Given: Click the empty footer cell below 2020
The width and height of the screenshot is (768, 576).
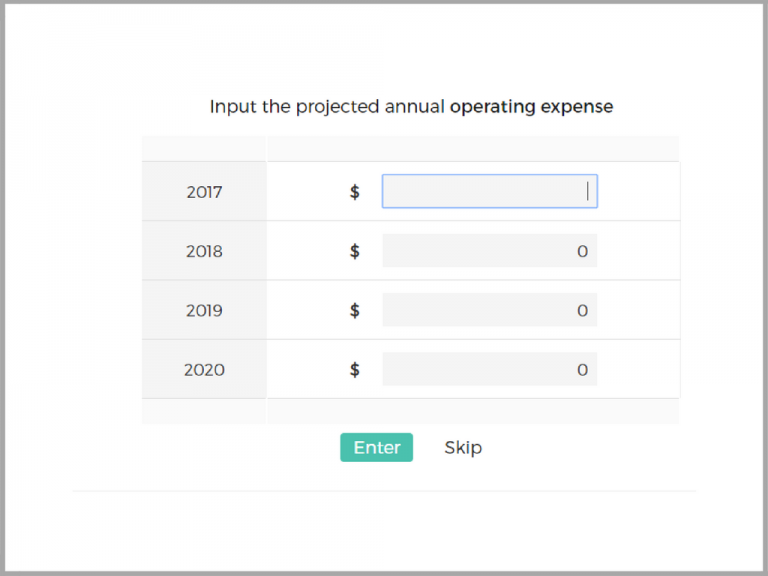Looking at the screenshot, I should tap(204, 411).
